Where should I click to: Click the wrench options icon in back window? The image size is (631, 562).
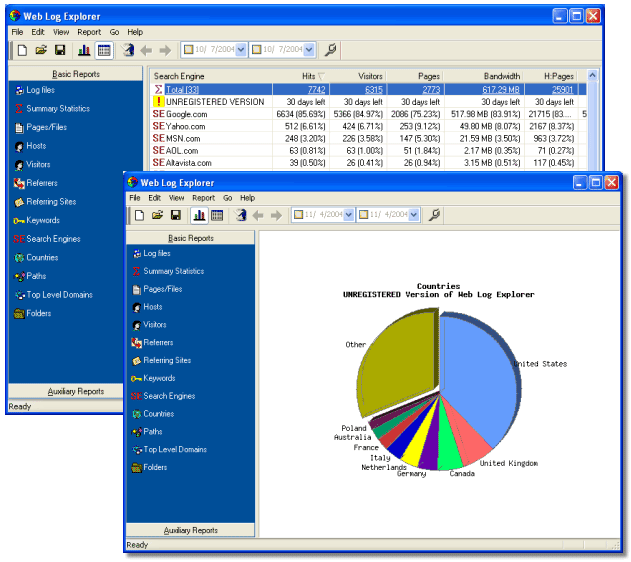click(x=330, y=50)
